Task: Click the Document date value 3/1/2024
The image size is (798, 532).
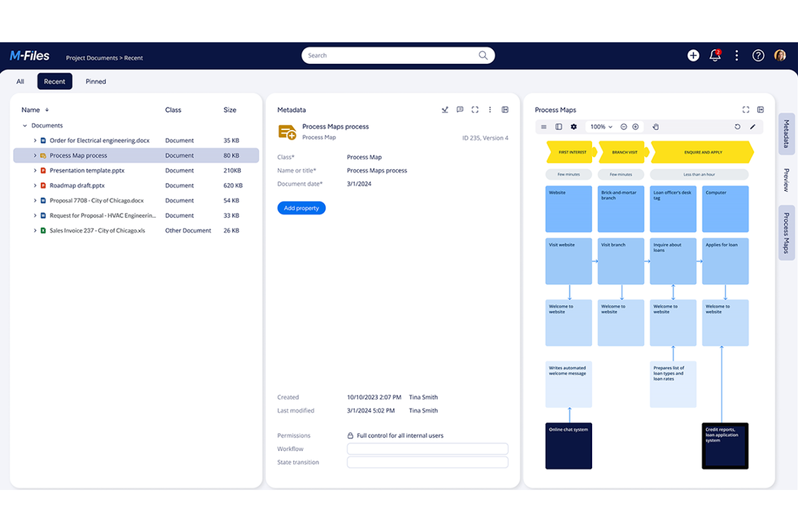Action: pos(359,184)
